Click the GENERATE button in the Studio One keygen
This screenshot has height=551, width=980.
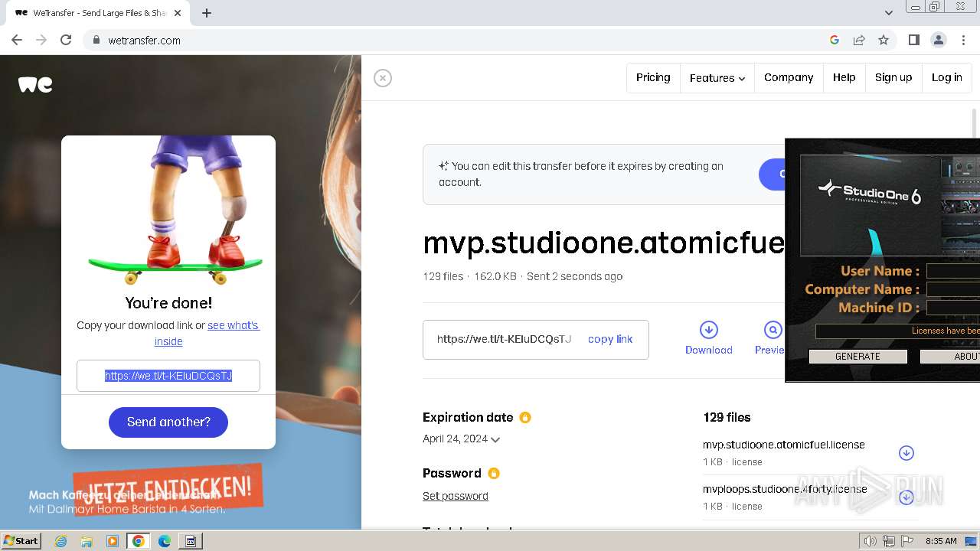[858, 357]
